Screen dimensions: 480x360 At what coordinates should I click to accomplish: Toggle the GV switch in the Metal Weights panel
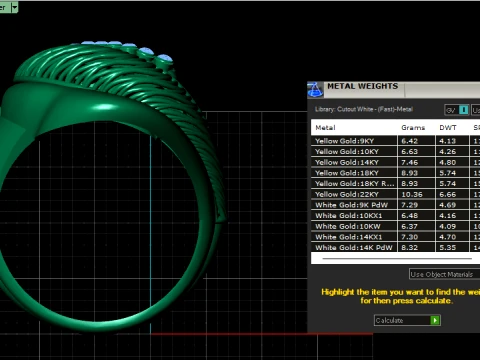[x=457, y=110]
